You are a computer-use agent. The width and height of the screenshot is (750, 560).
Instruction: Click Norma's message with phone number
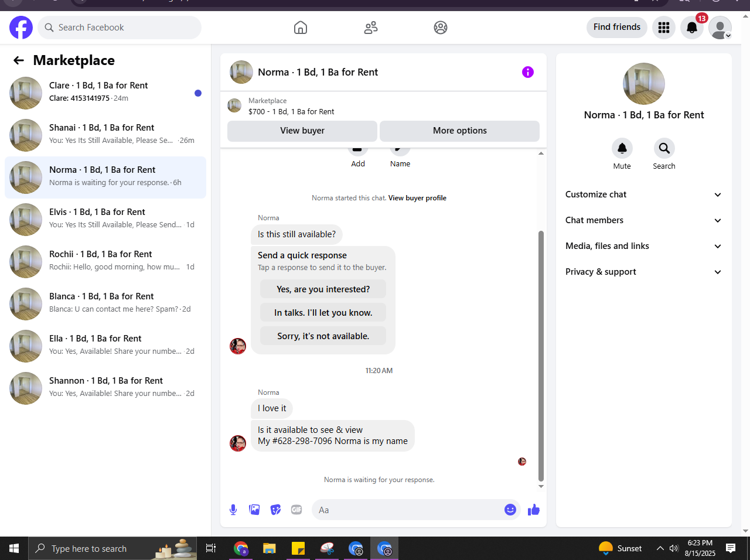point(333,436)
